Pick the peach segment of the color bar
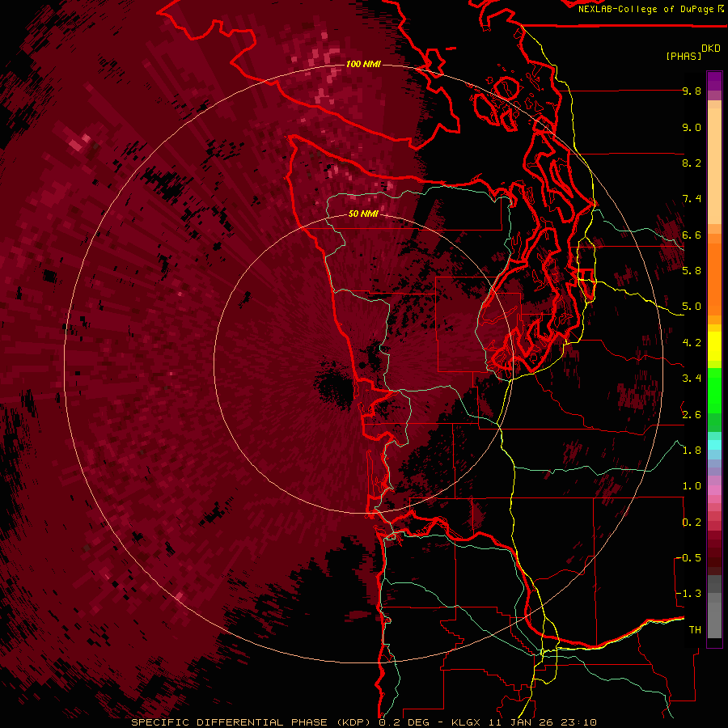 [x=714, y=166]
